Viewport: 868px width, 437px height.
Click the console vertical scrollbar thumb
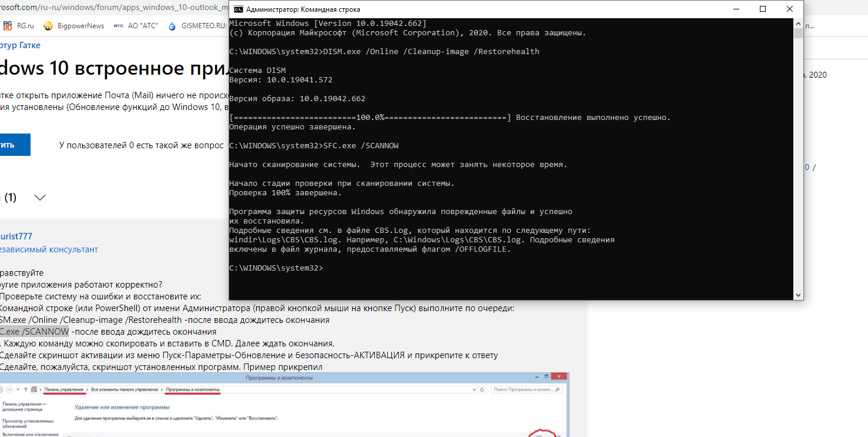click(798, 33)
